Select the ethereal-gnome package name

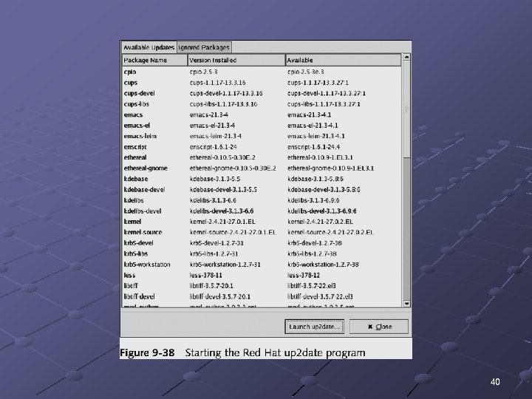pos(146,168)
